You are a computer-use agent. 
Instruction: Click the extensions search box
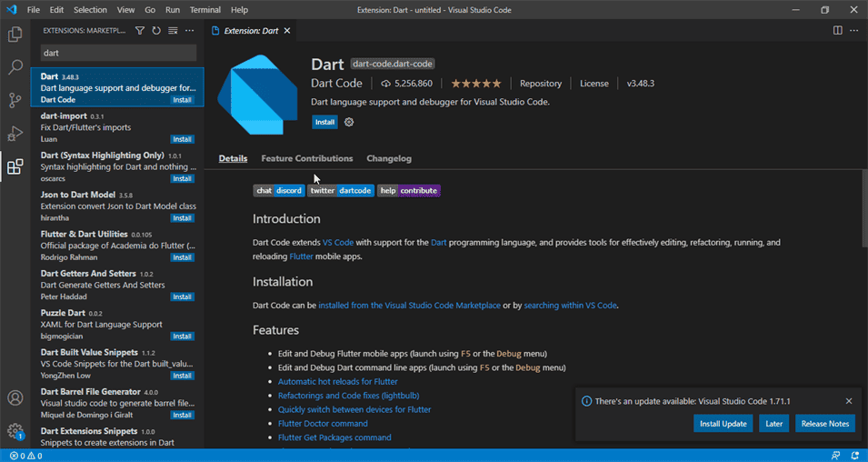118,53
